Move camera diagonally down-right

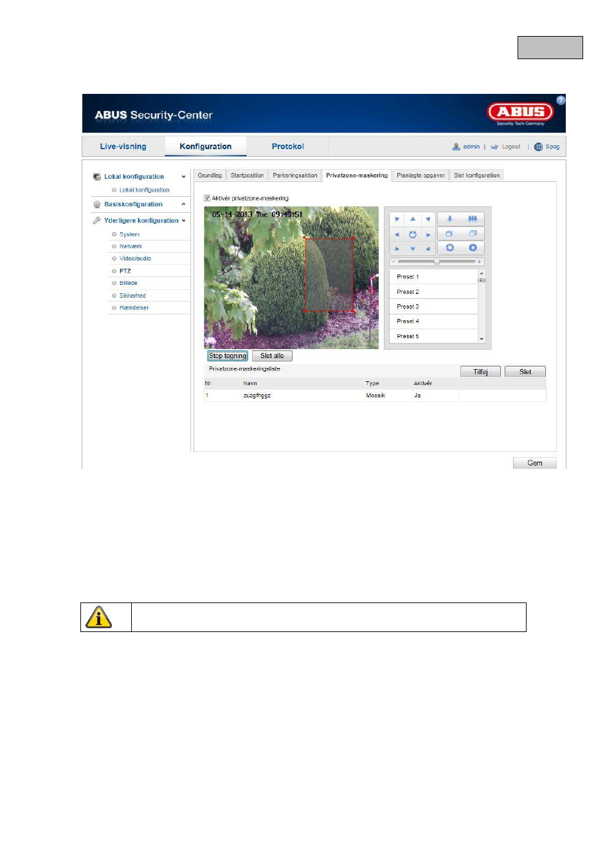428,248
